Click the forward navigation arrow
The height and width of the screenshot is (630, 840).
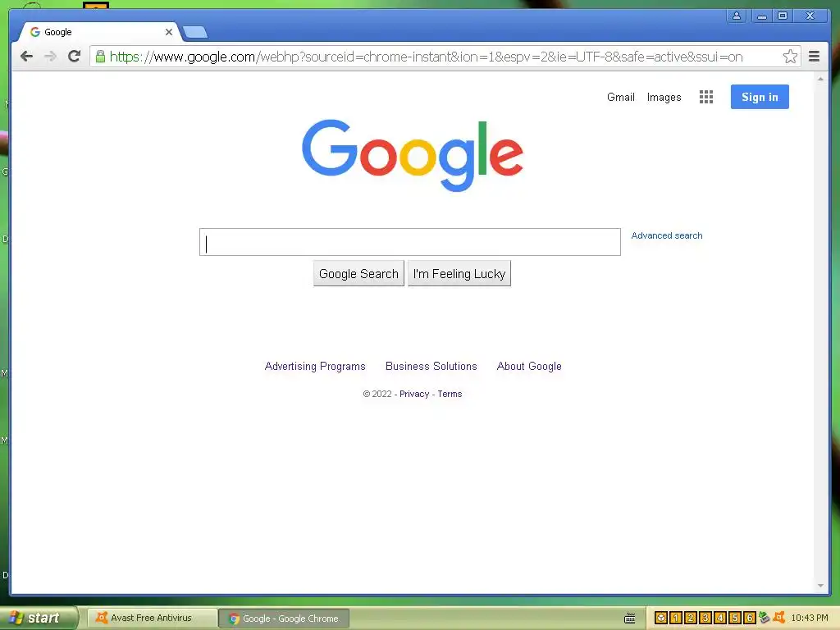50,57
